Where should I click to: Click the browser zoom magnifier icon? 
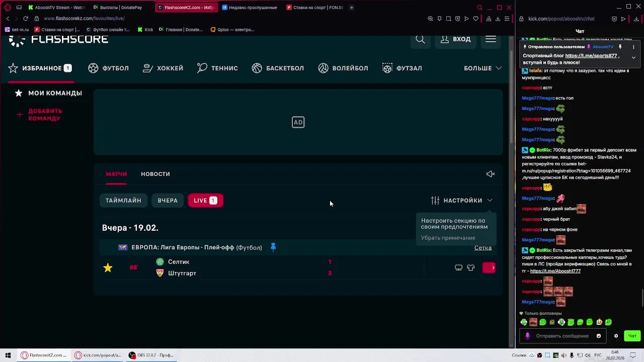(430, 19)
